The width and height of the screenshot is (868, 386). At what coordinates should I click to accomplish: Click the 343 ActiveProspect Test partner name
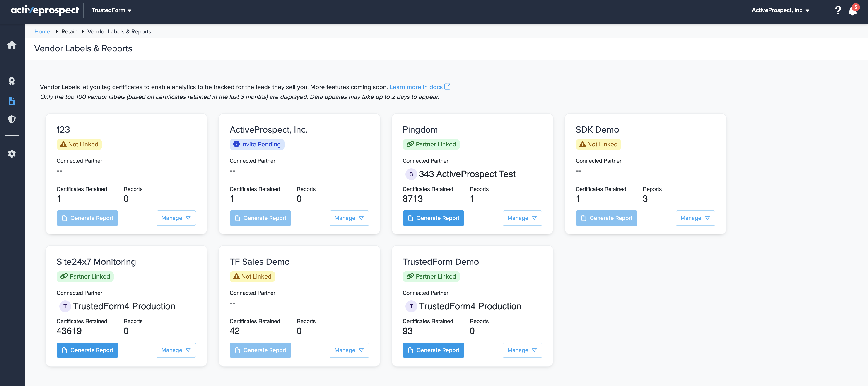(x=467, y=174)
